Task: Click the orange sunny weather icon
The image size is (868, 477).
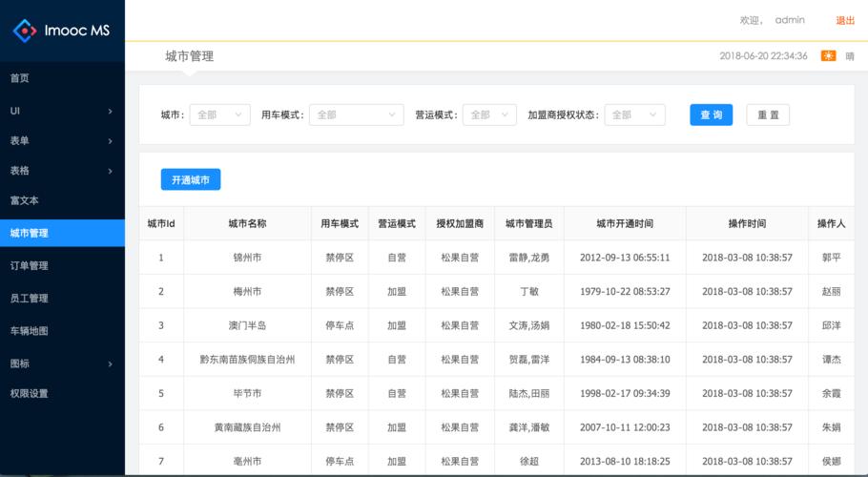Action: pyautogui.click(x=828, y=56)
